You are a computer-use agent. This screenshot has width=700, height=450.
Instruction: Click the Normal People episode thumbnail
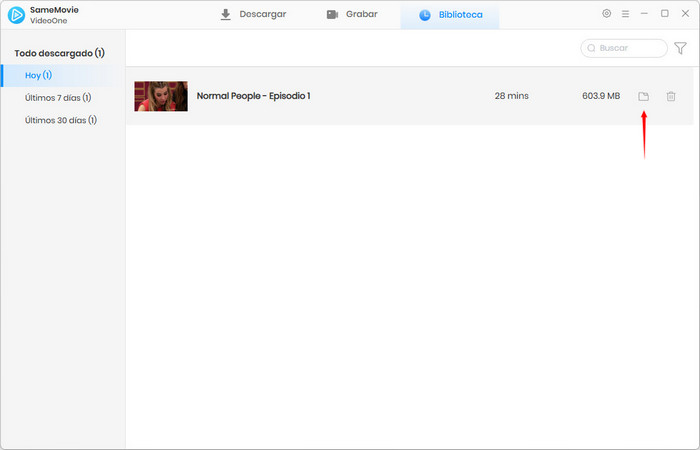(x=161, y=96)
